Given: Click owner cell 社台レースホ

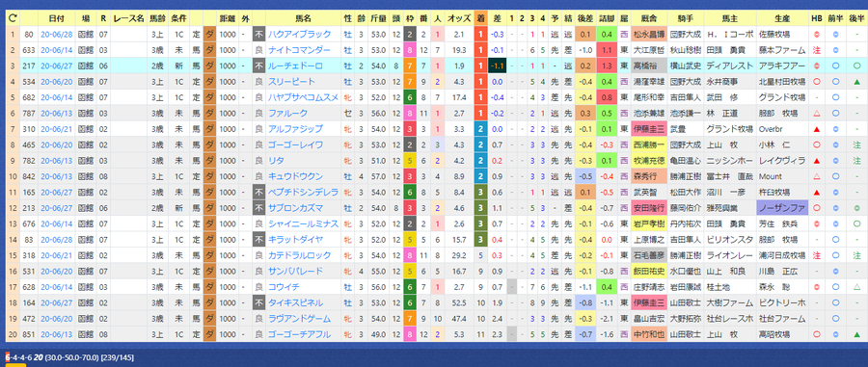Looking at the screenshot, I should pyautogui.click(x=730, y=319).
